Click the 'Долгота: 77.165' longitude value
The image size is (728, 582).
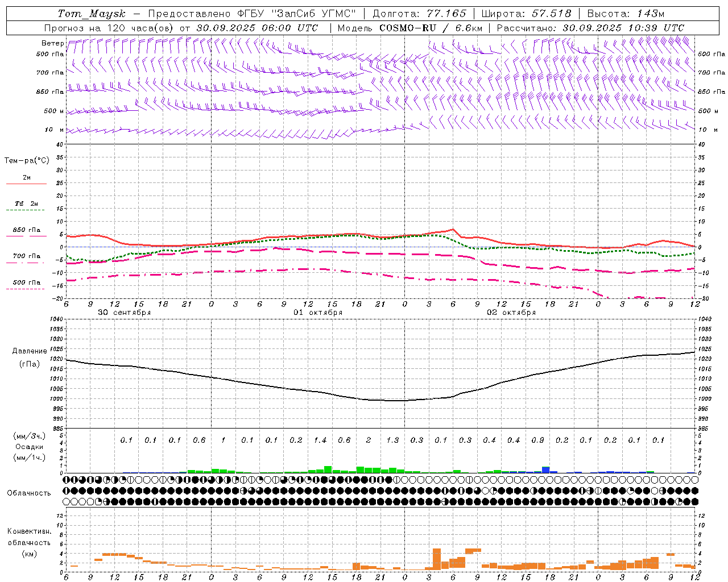[x=419, y=14]
